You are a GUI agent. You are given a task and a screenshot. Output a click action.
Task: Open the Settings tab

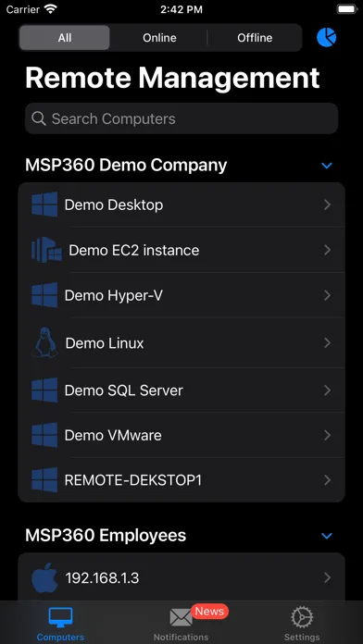point(302,625)
